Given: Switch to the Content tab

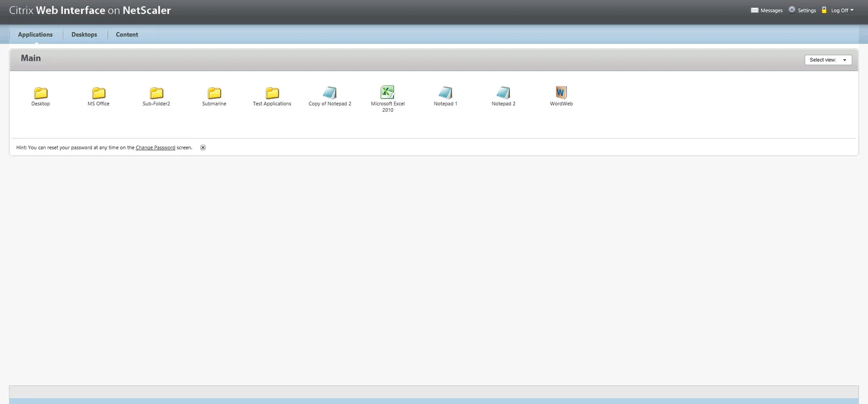Looking at the screenshot, I should (127, 35).
